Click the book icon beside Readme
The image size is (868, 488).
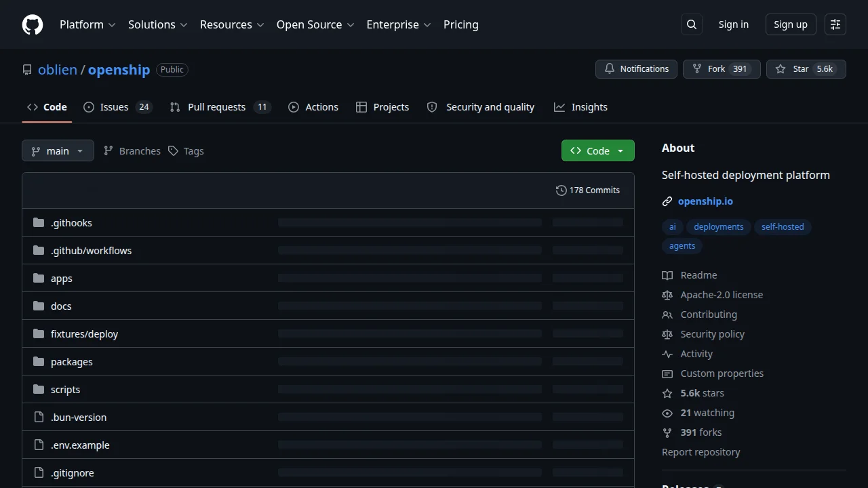[667, 275]
